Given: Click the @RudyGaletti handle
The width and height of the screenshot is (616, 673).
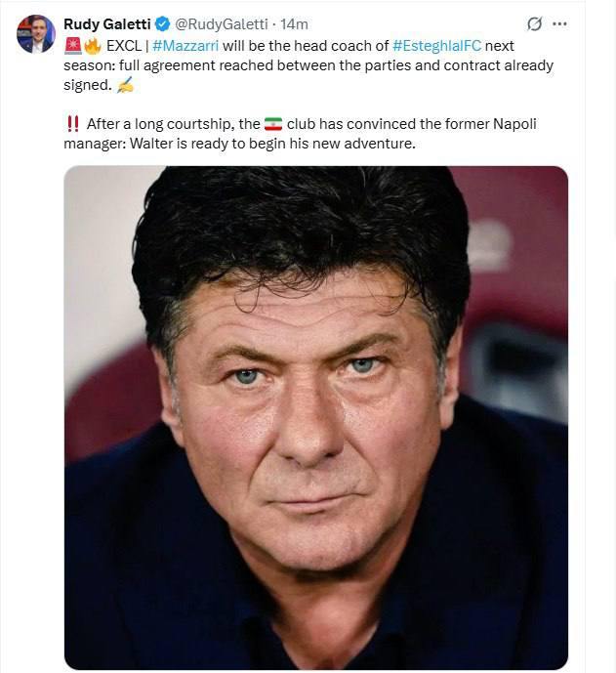Looking at the screenshot, I should pos(223,24).
